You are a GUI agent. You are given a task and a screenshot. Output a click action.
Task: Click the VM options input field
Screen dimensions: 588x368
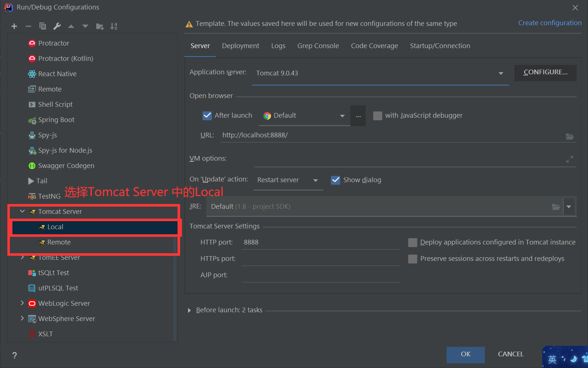pos(409,159)
